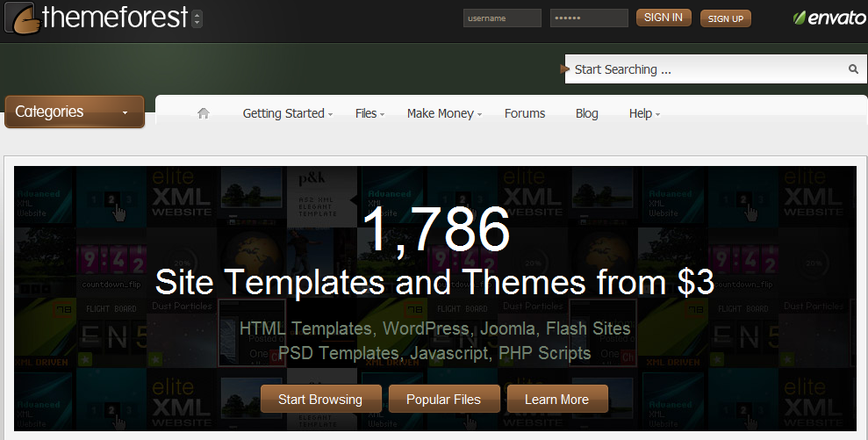Expand the Categories dropdown

(x=75, y=112)
